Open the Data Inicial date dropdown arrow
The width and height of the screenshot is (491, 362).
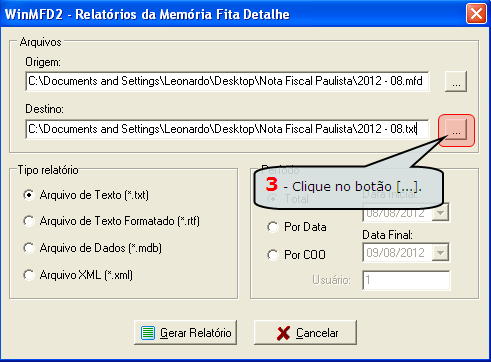click(440, 213)
